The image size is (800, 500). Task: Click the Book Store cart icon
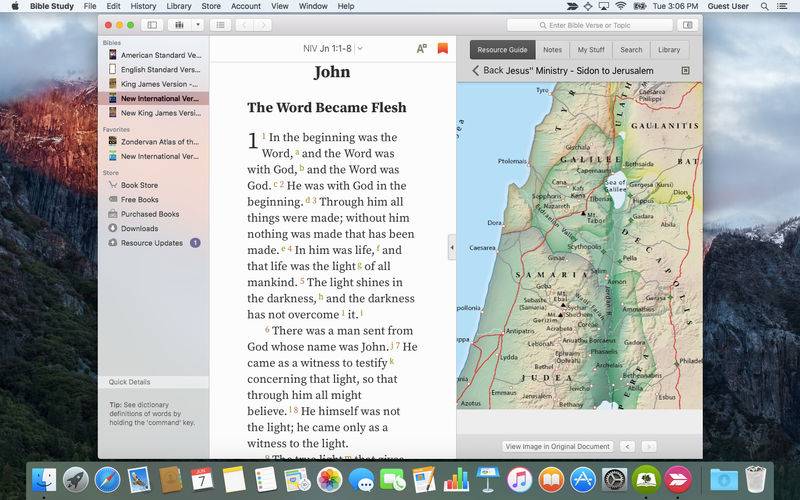pos(113,185)
